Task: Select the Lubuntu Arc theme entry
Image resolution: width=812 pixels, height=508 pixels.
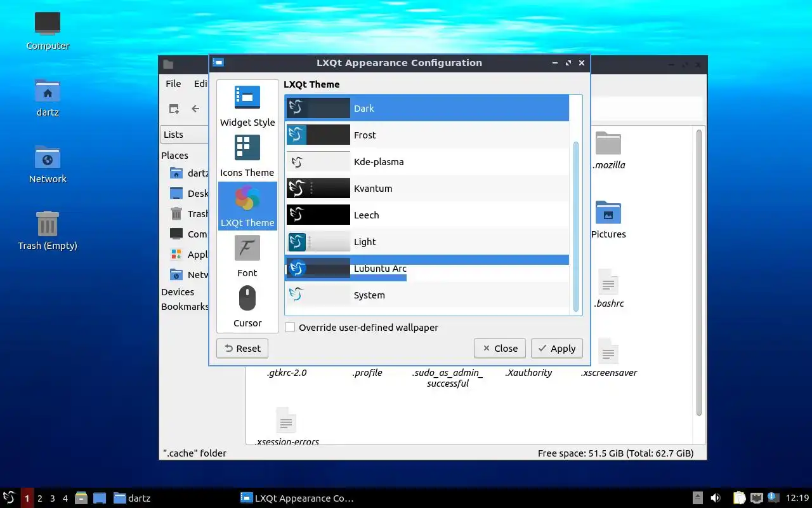Action: coord(427,268)
